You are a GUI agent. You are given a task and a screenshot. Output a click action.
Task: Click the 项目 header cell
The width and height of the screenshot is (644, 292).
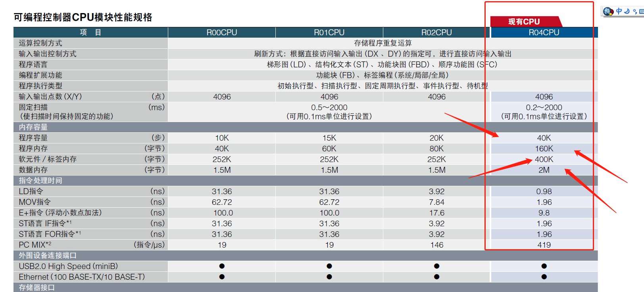point(90,32)
